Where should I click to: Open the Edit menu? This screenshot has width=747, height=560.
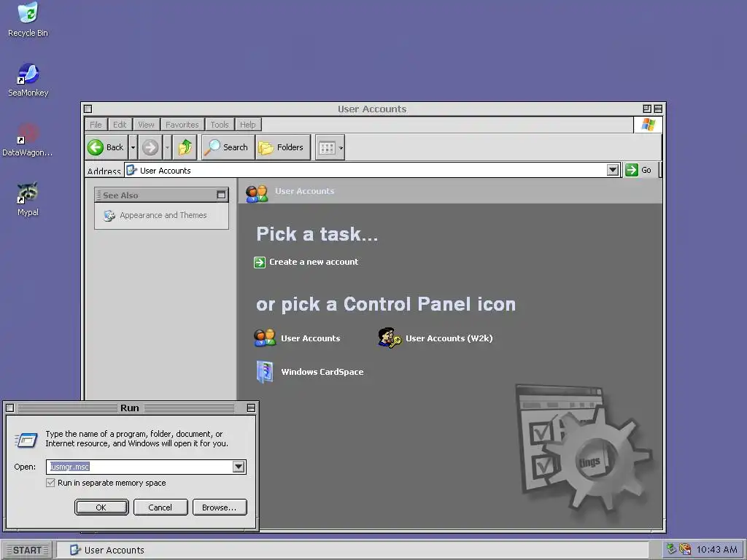[x=120, y=125]
